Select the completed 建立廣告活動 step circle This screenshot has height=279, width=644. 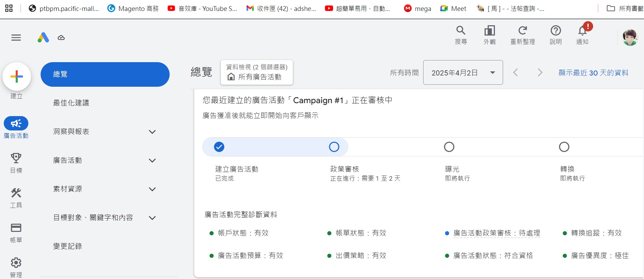point(219,147)
